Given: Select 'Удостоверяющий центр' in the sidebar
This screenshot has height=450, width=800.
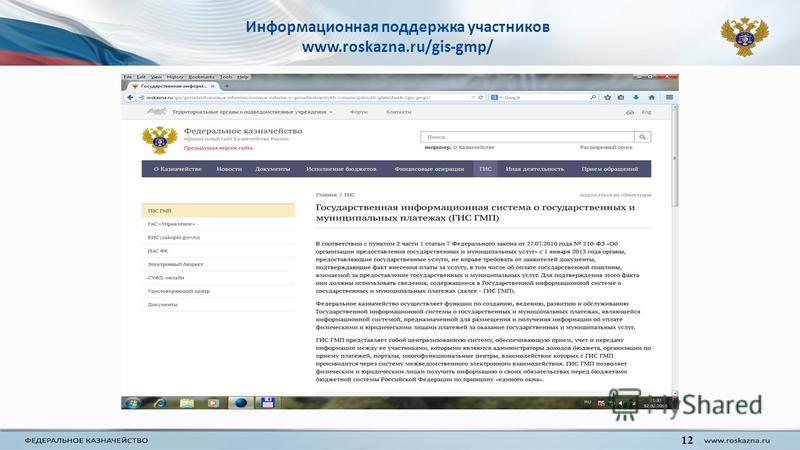Looking at the screenshot, I should tap(218, 291).
